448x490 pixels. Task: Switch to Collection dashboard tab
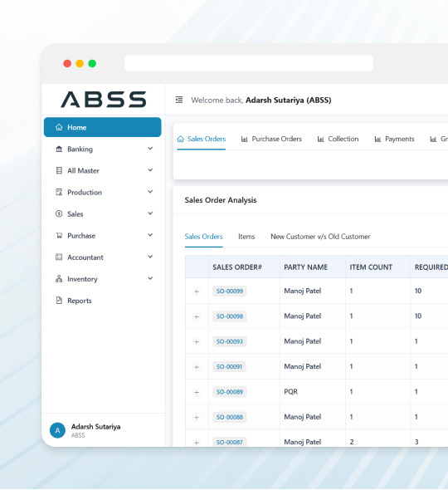[338, 139]
